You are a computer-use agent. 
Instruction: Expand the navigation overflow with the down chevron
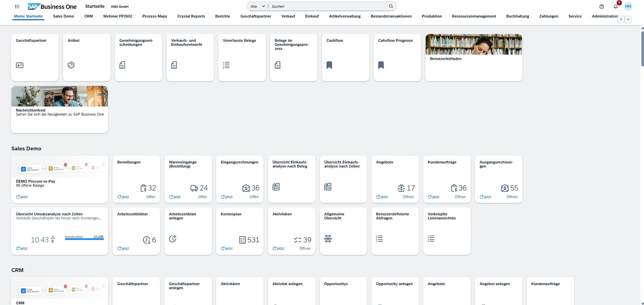(x=627, y=19)
